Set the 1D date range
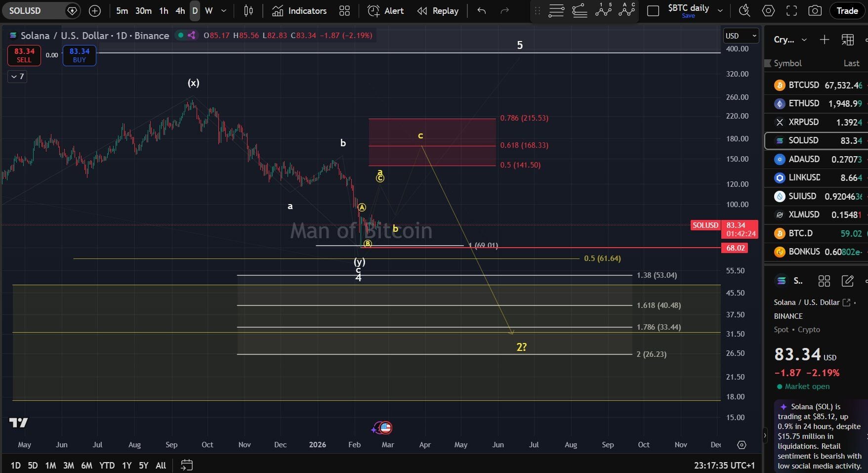This screenshot has height=473, width=868. 16,465
